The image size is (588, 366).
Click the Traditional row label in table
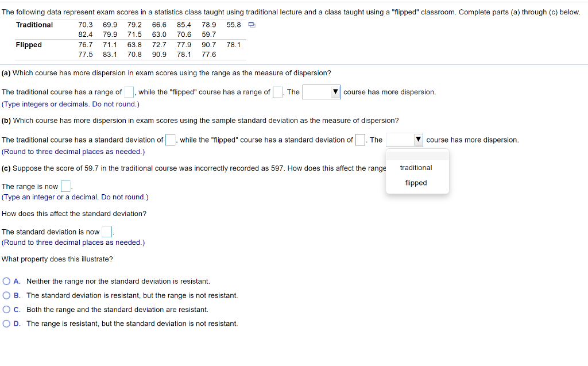(34, 25)
